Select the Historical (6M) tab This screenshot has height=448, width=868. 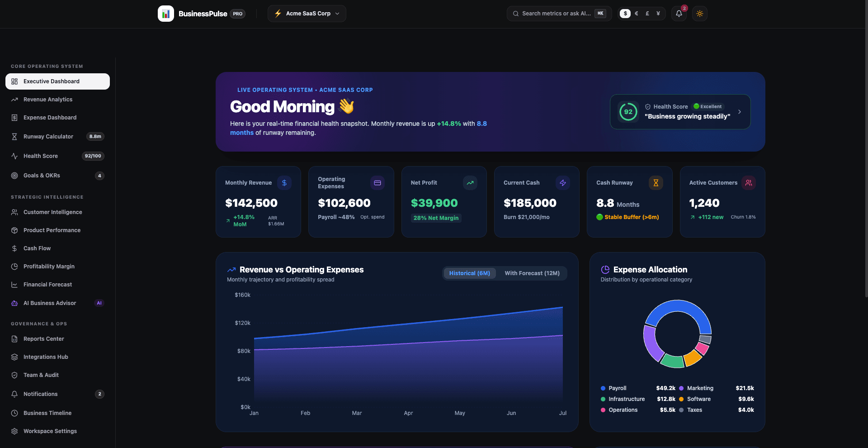point(470,273)
